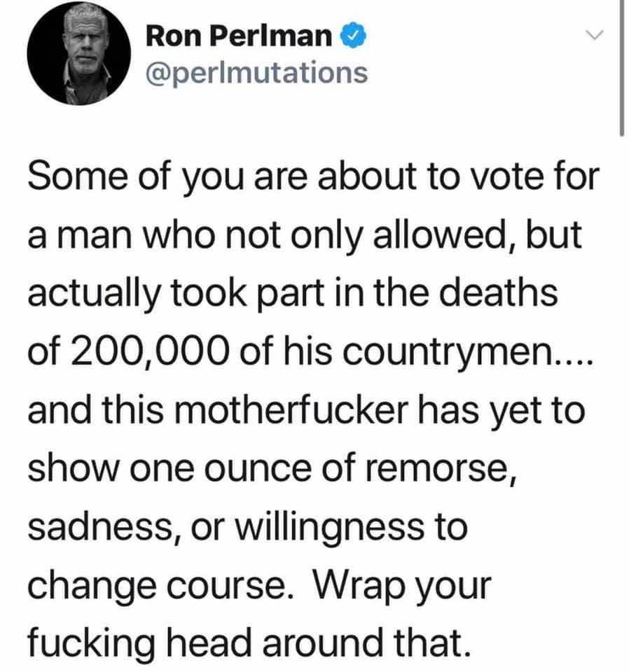Image resolution: width=629 pixels, height=672 pixels.
Task: Open Ron Perlman's profile picture
Action: coord(78,54)
